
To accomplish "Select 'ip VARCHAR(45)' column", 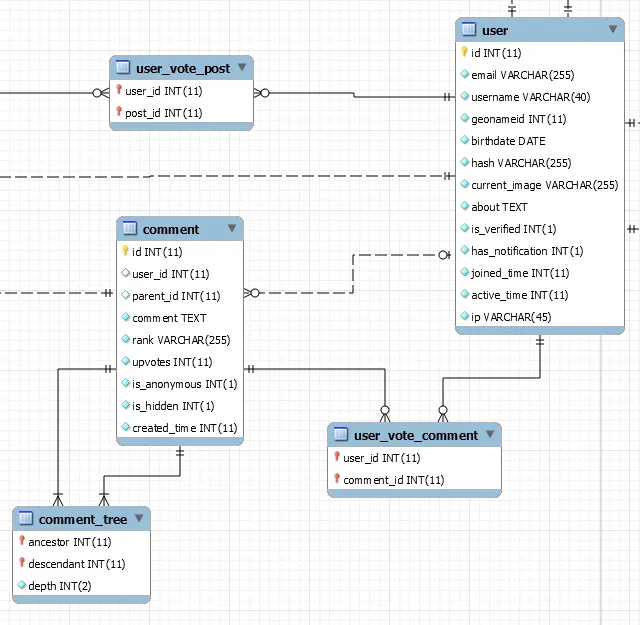I will 511,317.
